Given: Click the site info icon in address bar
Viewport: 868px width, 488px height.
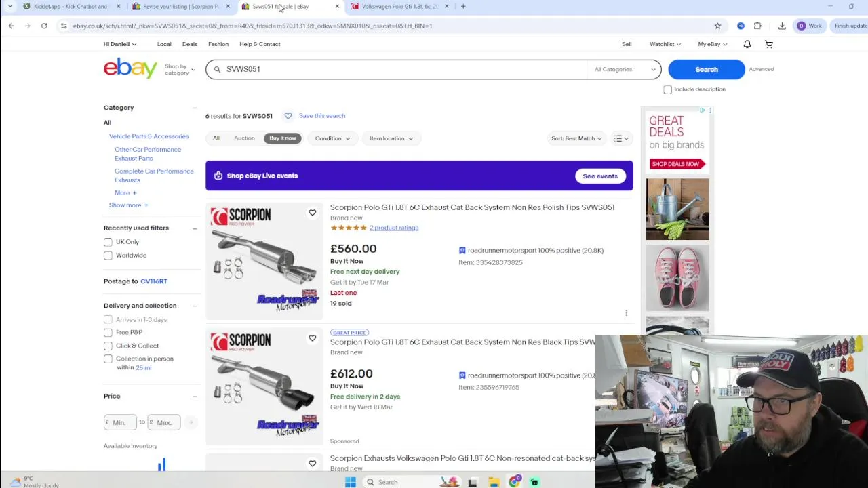Looking at the screenshot, I should (64, 26).
